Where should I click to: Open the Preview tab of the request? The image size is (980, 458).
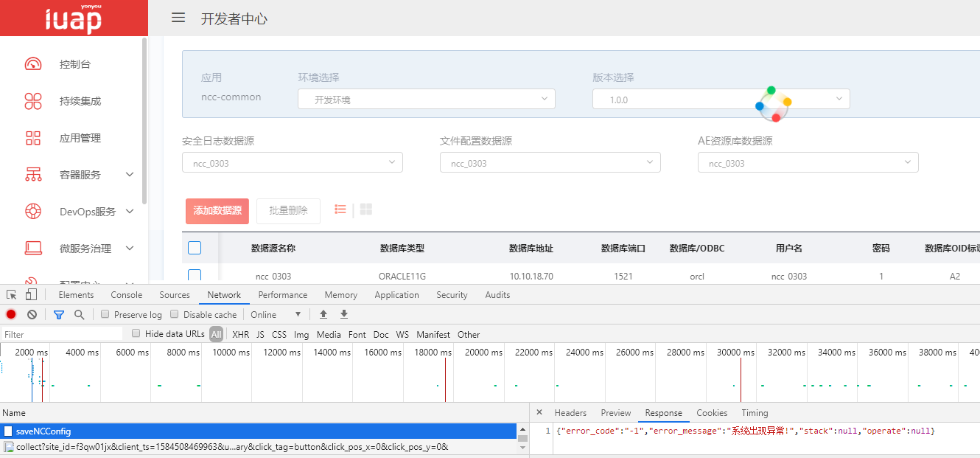tap(616, 413)
